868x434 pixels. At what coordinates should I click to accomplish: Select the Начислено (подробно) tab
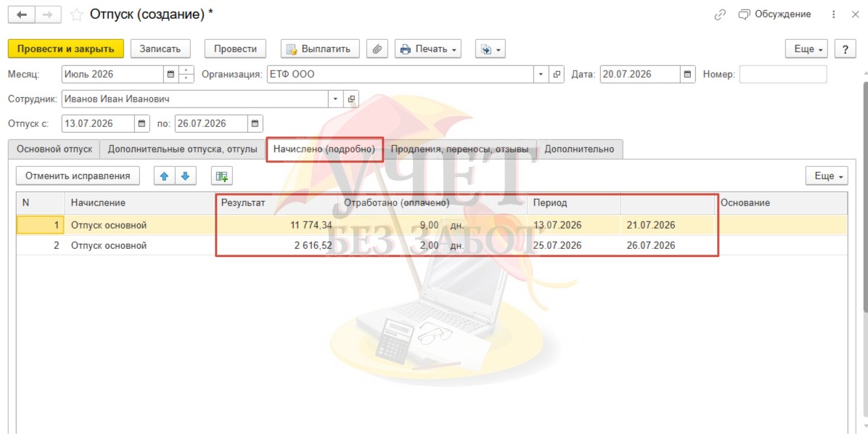tap(324, 150)
